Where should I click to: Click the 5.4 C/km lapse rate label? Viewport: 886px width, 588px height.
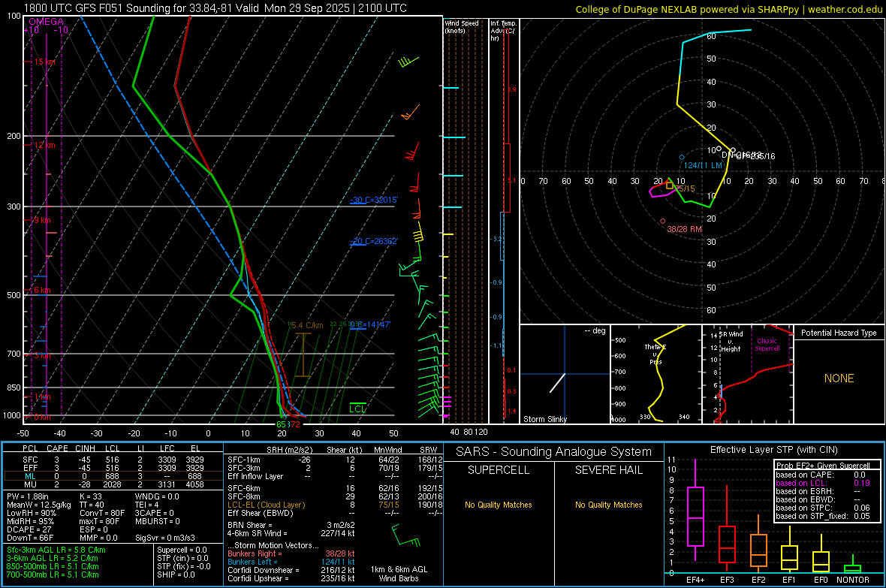click(306, 325)
